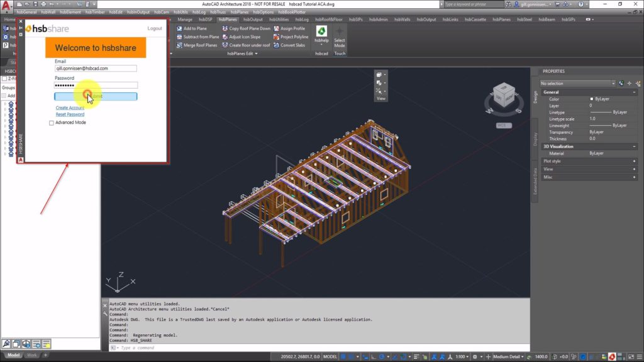The image size is (644, 362).
Task: Select the Project Polyline tool
Action: 291,37
